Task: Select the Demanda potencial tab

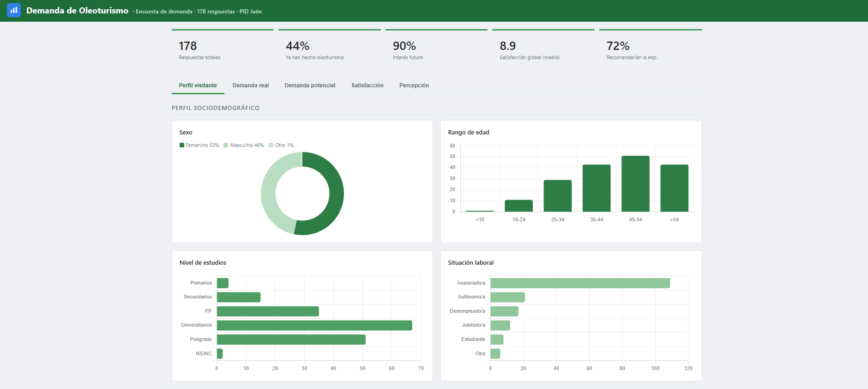Action: coord(310,85)
